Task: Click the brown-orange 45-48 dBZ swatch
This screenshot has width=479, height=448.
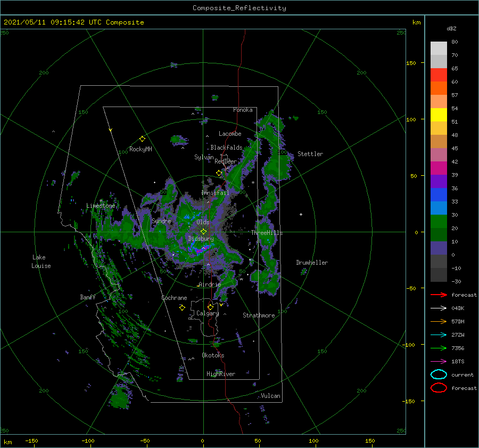Action: click(x=439, y=141)
